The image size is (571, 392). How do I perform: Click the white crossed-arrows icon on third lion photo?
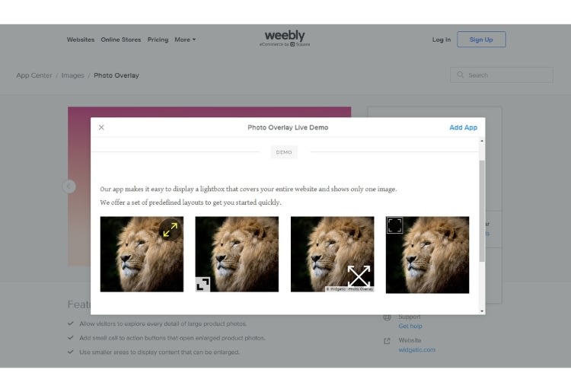pos(359,276)
